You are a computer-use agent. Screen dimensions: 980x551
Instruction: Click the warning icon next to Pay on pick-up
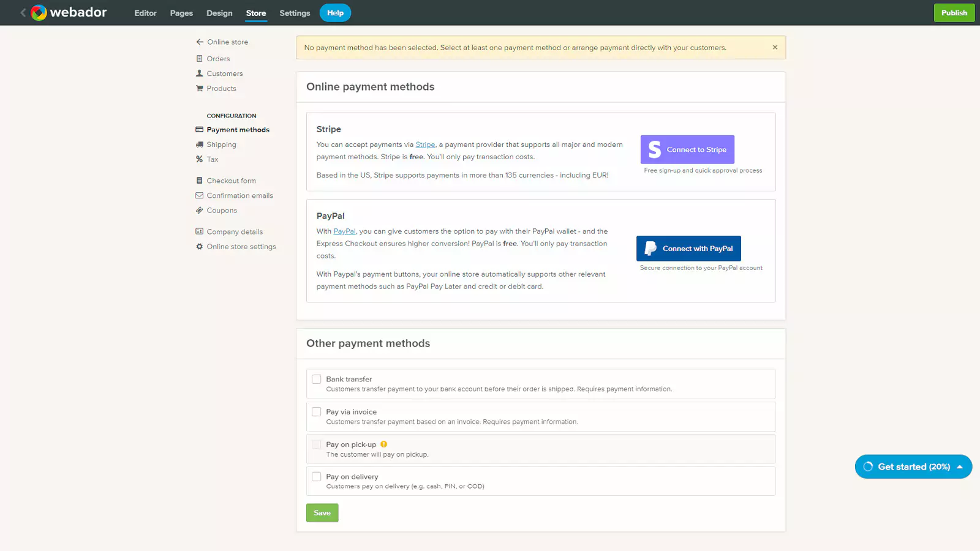coord(383,444)
